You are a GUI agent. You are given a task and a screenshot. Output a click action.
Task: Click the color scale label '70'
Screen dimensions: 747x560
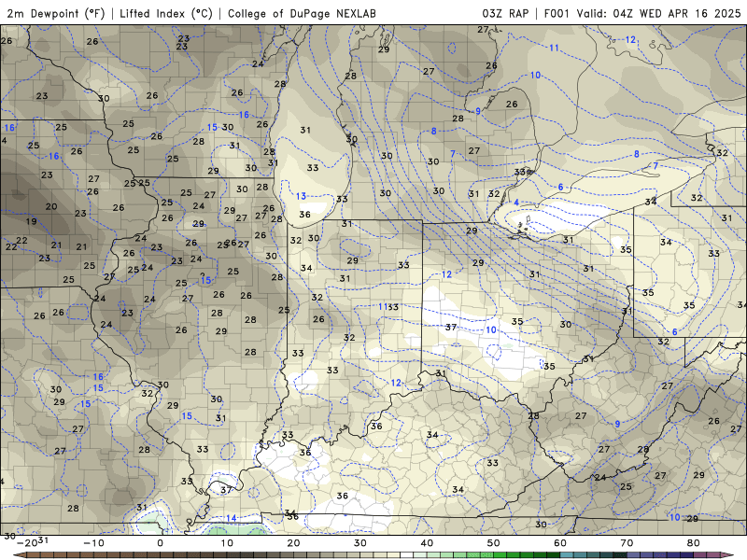(627, 543)
